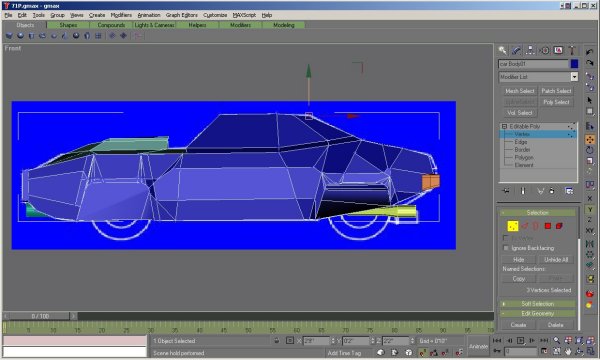Image resolution: width=600 pixels, height=360 pixels.
Task: Select Vertex sub-object mode icon
Action: pyautogui.click(x=513, y=226)
